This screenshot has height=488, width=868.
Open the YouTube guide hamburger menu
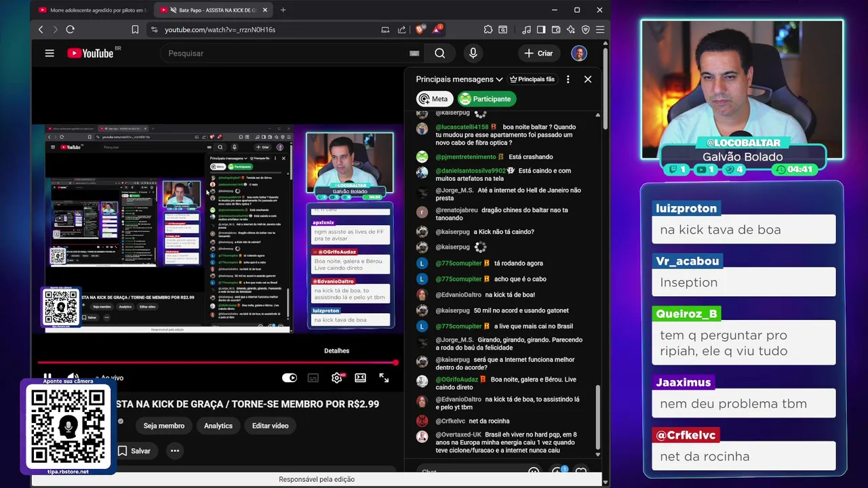[x=50, y=53]
